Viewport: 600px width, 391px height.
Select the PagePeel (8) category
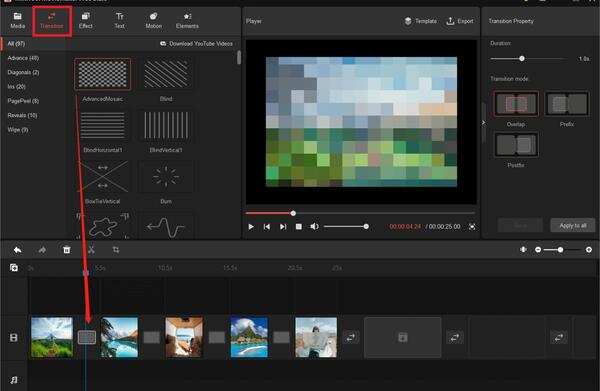(23, 101)
